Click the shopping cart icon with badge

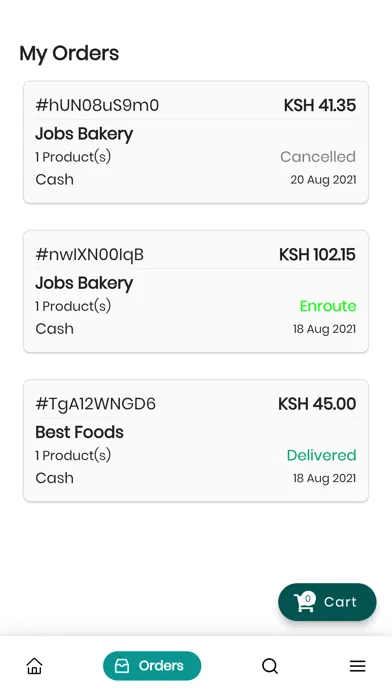tap(305, 602)
